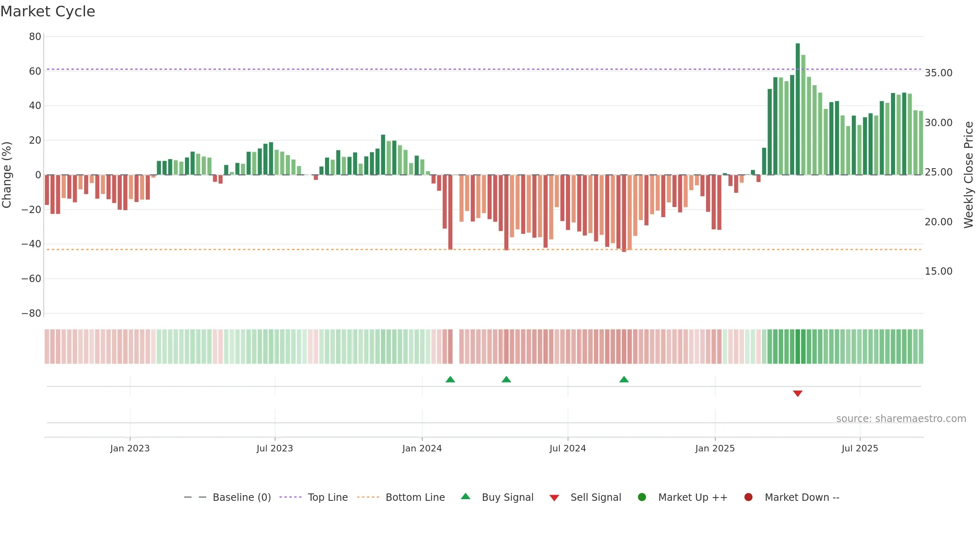Click the Jan 2024 axis label
980x551 pixels.
pyautogui.click(x=422, y=448)
